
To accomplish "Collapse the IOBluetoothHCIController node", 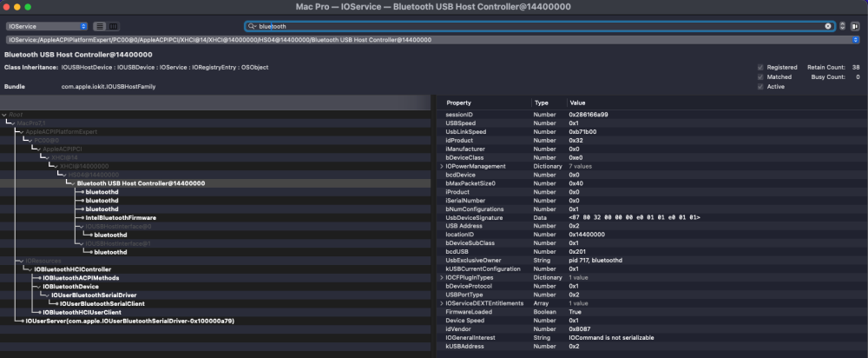I will [x=30, y=269].
